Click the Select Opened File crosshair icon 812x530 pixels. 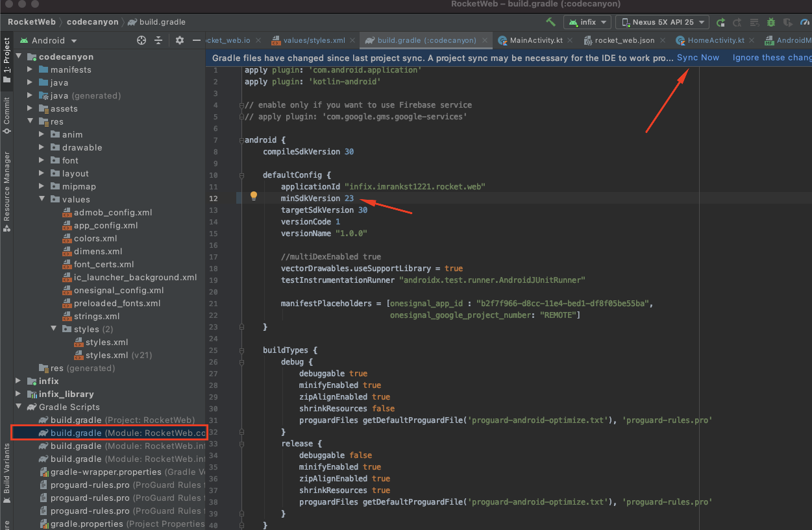tap(141, 40)
